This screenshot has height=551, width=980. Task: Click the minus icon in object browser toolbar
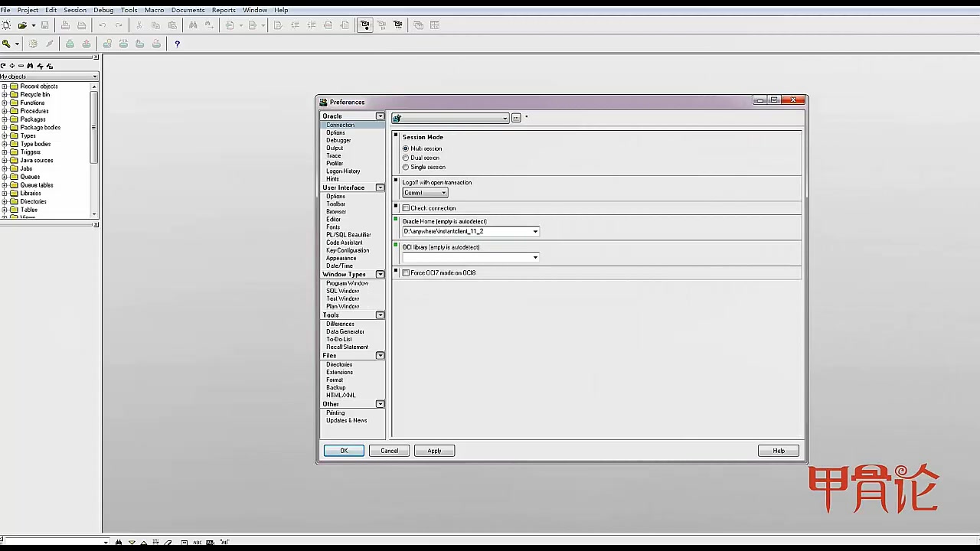click(21, 66)
